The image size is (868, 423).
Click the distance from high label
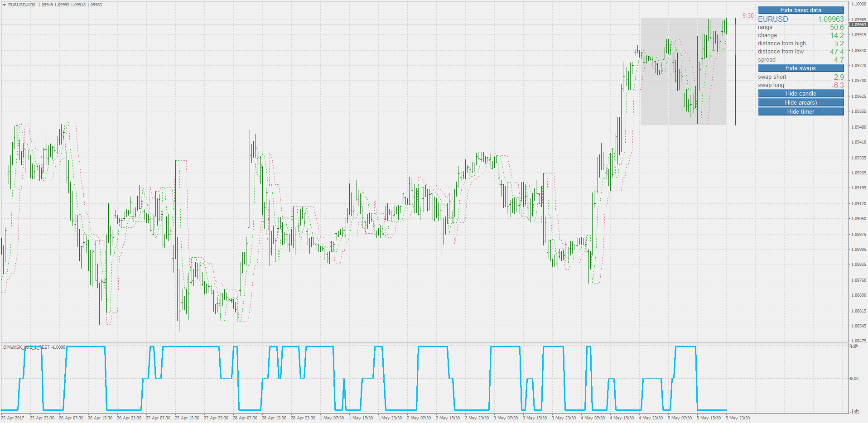coord(782,43)
